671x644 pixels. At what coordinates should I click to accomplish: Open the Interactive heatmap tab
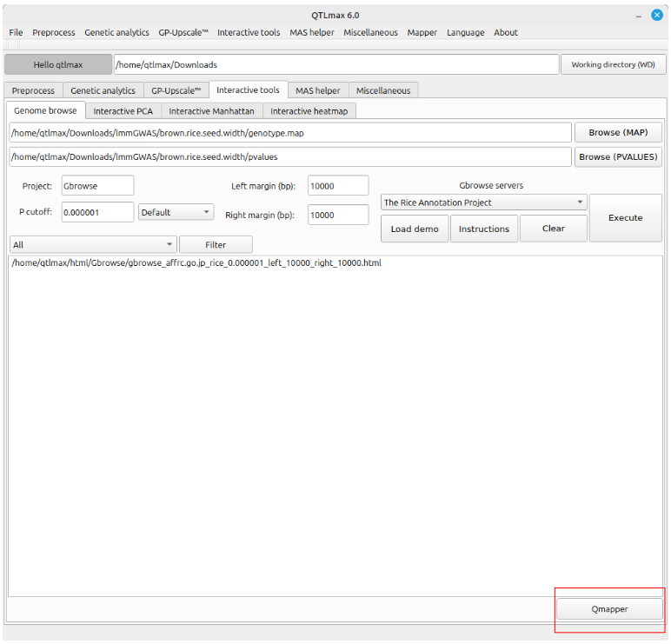309,111
